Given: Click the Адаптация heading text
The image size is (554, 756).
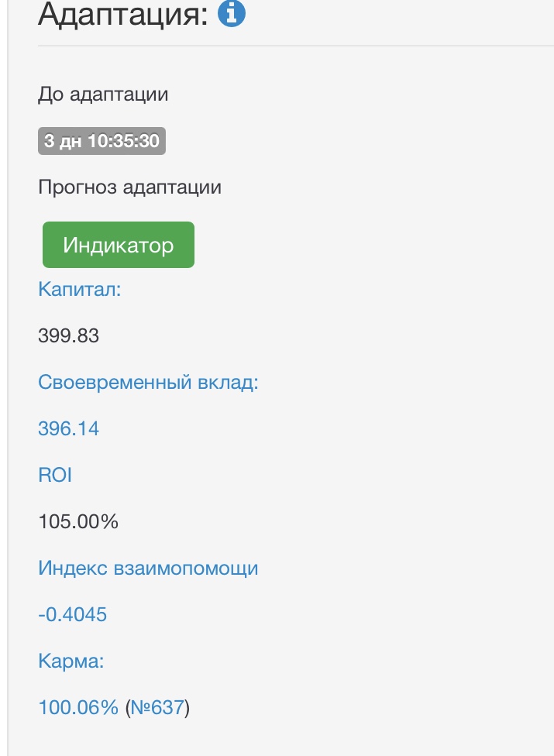Looking at the screenshot, I should (122, 15).
